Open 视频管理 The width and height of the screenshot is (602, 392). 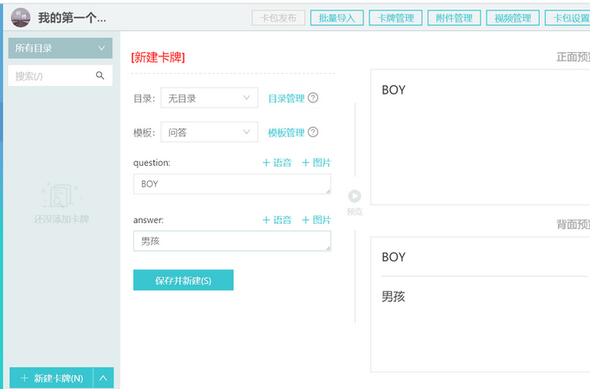[x=513, y=18]
